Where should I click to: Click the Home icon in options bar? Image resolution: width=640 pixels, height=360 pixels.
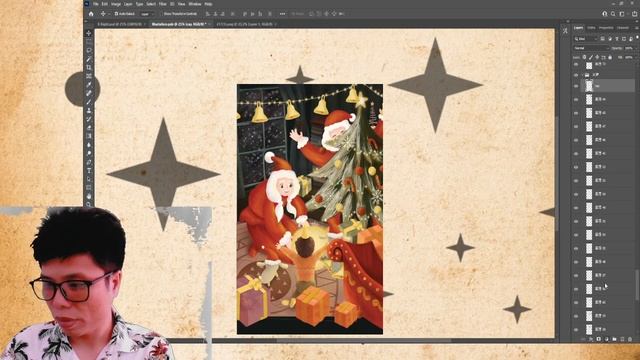coord(91,13)
